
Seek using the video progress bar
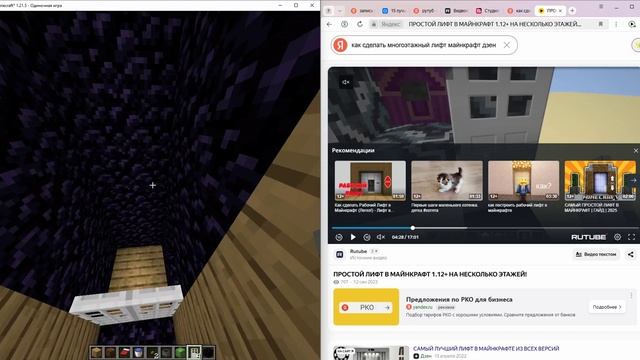(x=485, y=228)
